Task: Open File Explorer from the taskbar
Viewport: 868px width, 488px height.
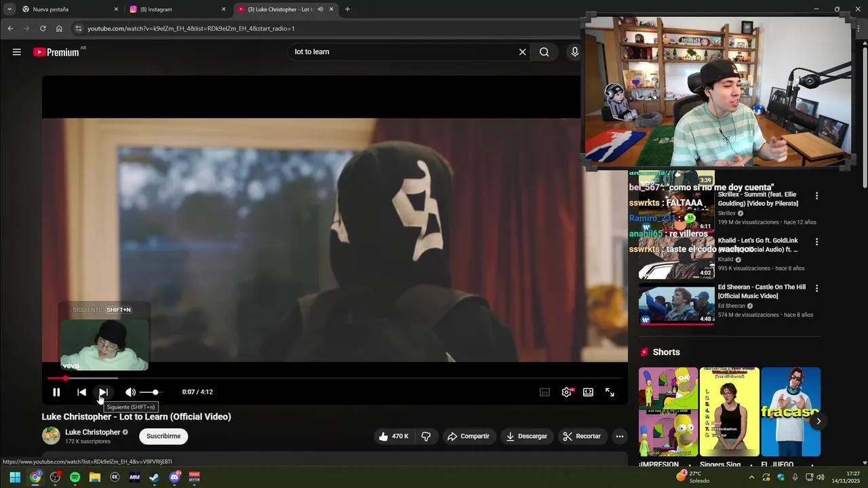Action: click(95, 477)
